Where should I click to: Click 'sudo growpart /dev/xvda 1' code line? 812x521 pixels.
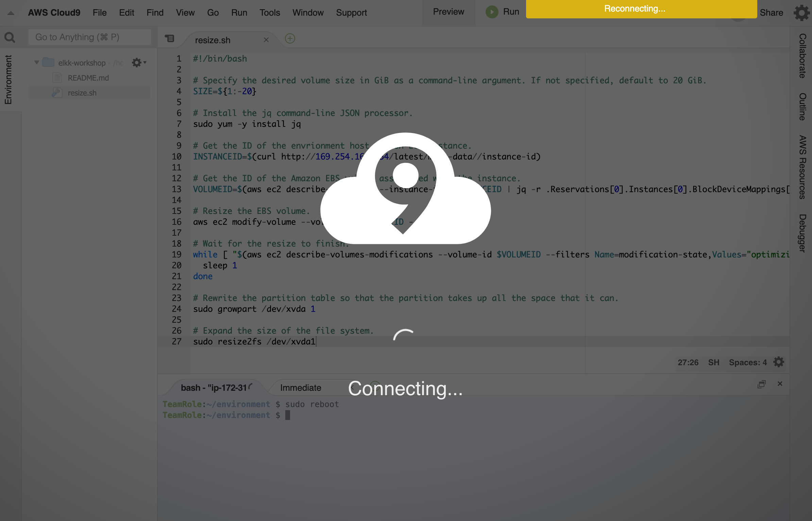click(254, 309)
